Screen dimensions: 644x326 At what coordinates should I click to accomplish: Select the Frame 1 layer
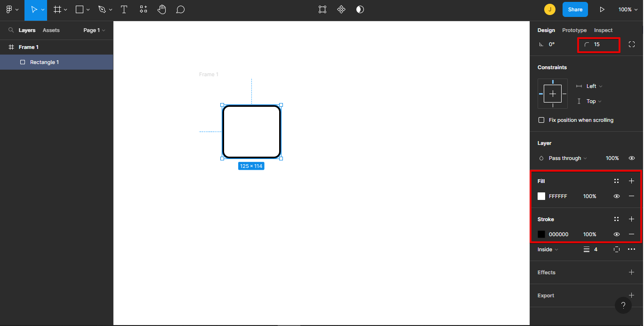point(56,47)
